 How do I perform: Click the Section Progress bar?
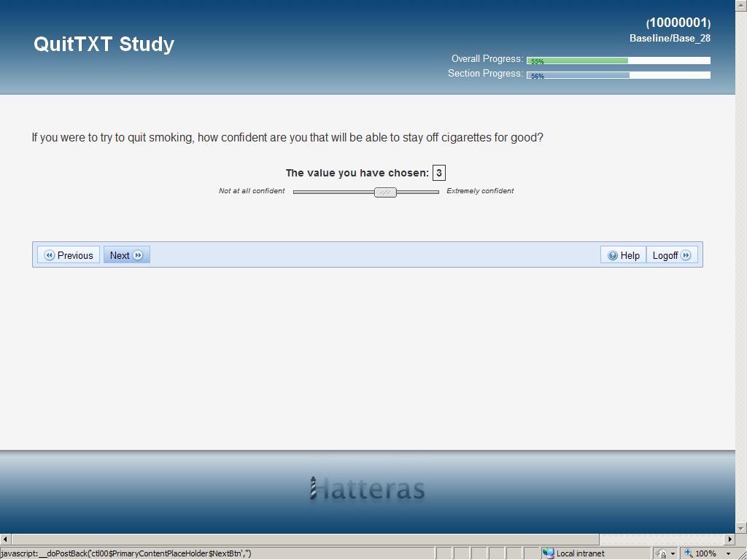click(x=619, y=75)
